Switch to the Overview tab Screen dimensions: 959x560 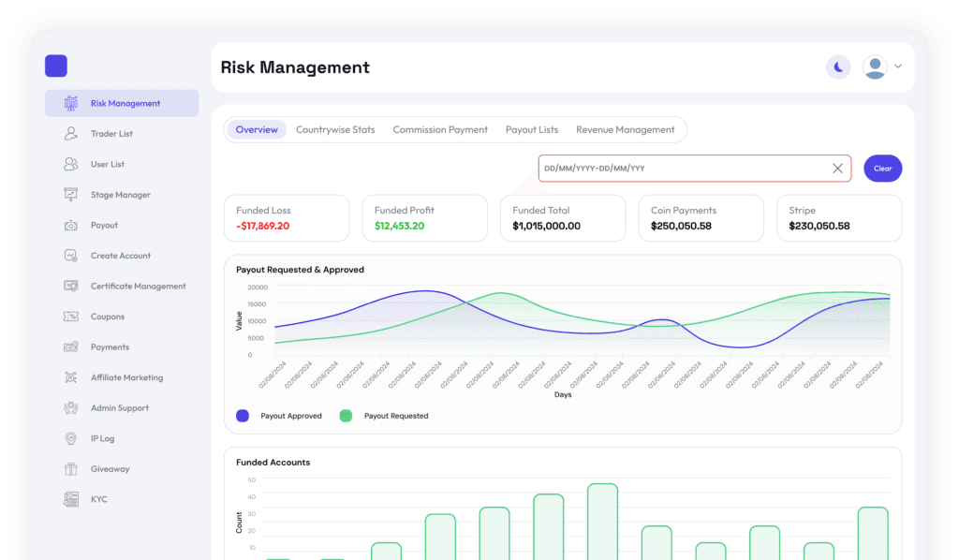[257, 129]
